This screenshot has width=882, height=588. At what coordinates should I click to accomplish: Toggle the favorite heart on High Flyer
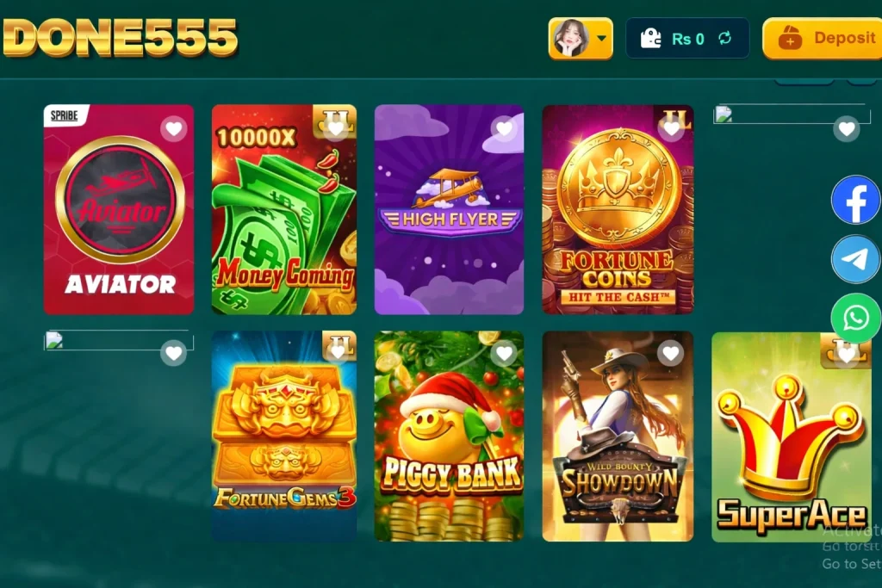(x=504, y=129)
